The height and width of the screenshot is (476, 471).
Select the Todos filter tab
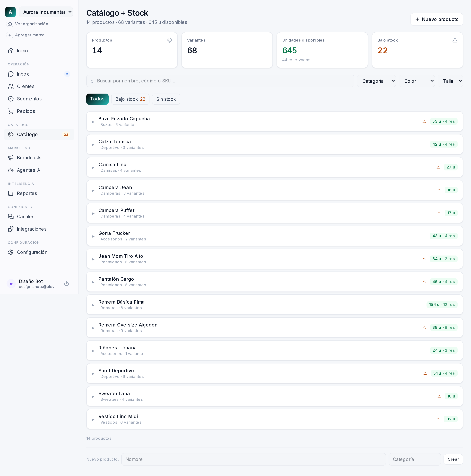(x=97, y=99)
